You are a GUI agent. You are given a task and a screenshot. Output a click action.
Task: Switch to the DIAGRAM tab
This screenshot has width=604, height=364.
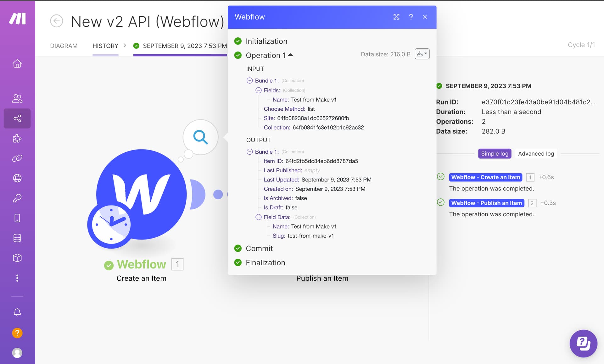64,46
